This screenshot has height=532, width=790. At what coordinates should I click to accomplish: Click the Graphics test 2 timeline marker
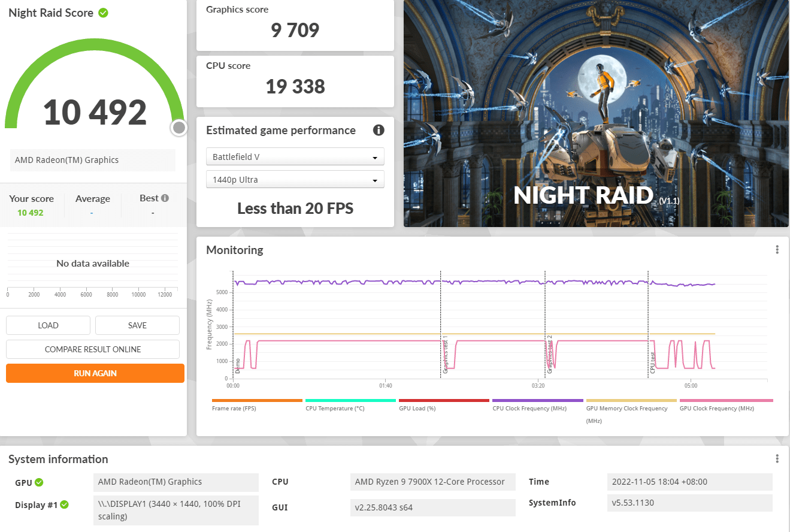click(x=549, y=355)
